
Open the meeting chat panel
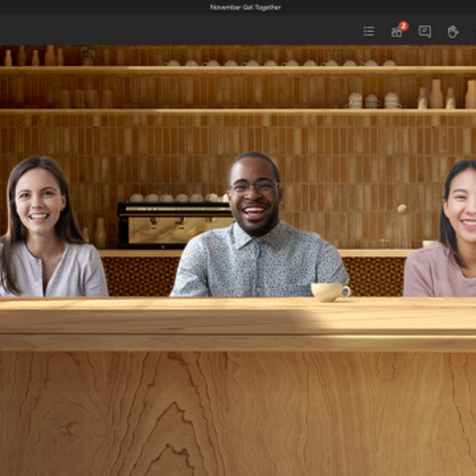click(x=425, y=32)
